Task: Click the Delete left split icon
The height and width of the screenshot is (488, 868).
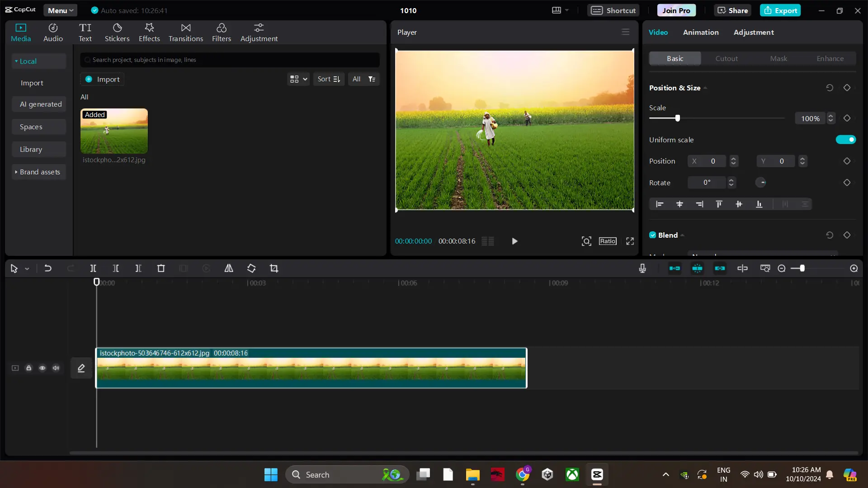Action: point(116,268)
